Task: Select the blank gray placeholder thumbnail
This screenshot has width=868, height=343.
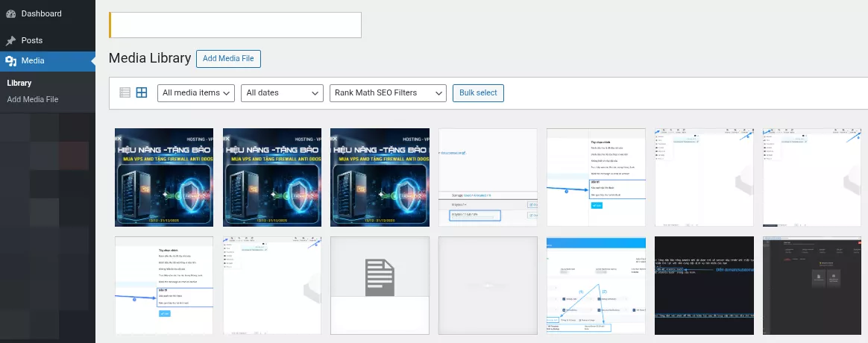Action: tap(488, 286)
